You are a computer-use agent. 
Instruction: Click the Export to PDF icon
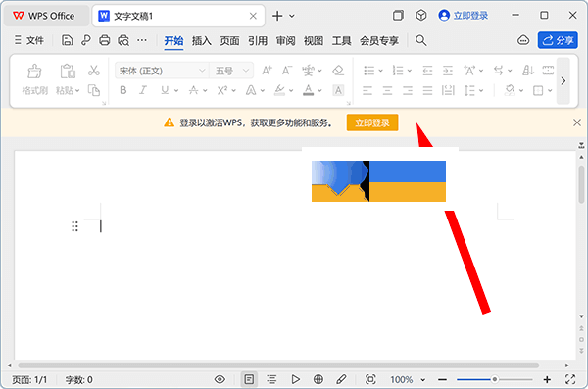(86, 40)
